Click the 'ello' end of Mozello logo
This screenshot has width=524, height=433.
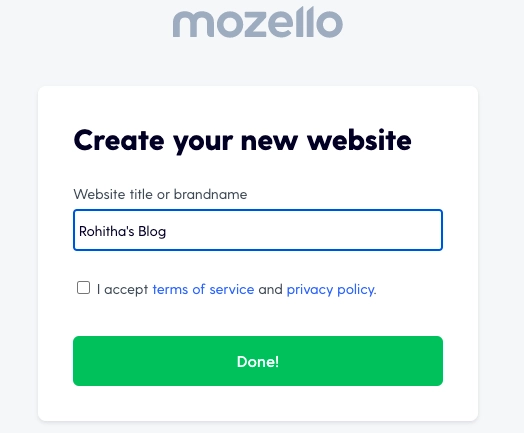pyautogui.click(x=308, y=22)
